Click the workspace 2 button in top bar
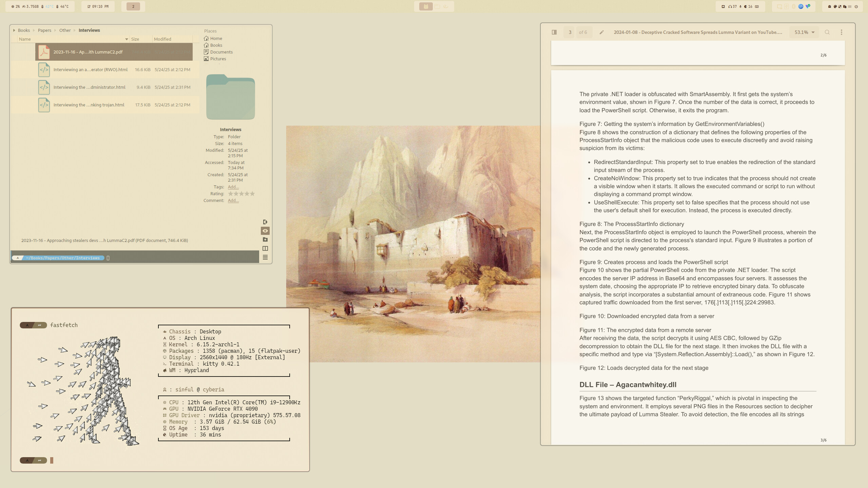 click(x=133, y=6)
